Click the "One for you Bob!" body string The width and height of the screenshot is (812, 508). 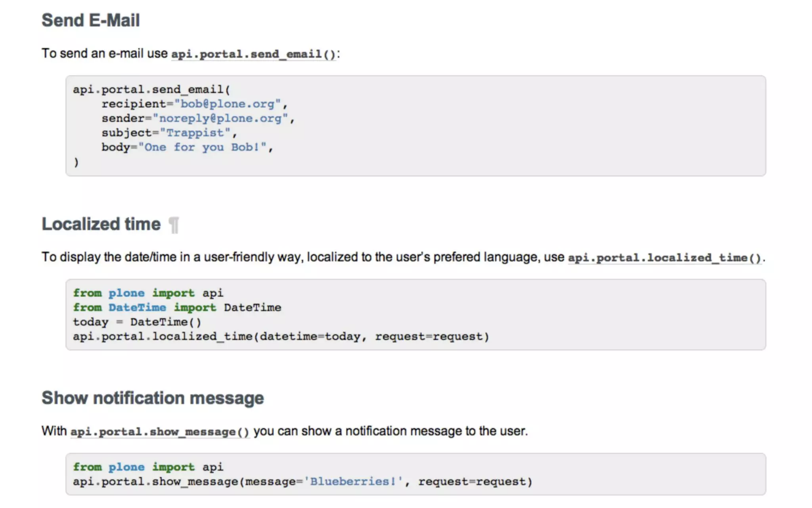pyautogui.click(x=203, y=147)
